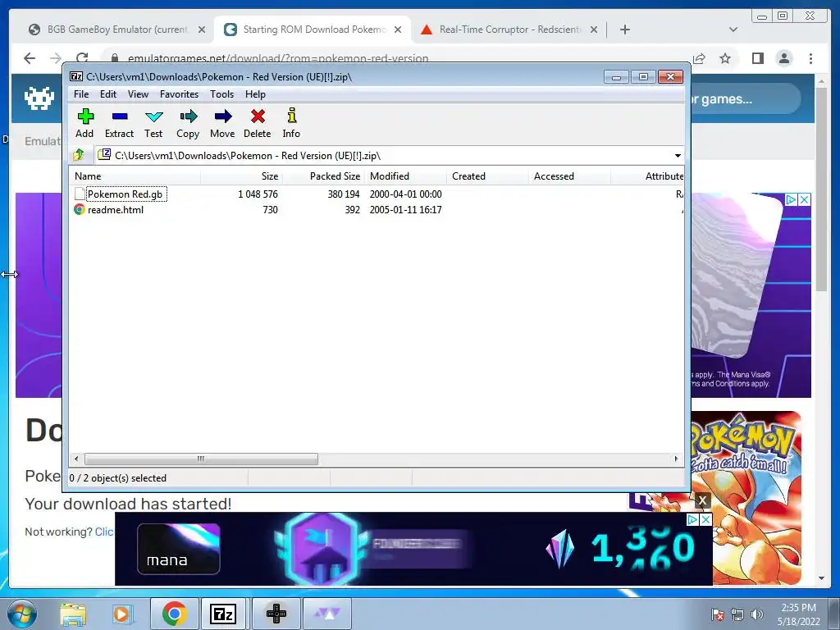Screen dimensions: 840x630
Task: Close the bottom mana banner ad
Action: click(x=706, y=519)
